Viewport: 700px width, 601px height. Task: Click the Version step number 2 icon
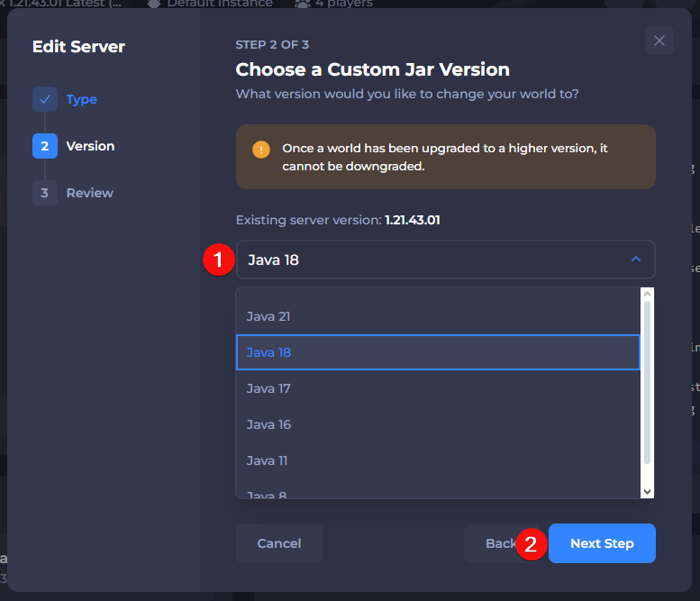pos(45,146)
